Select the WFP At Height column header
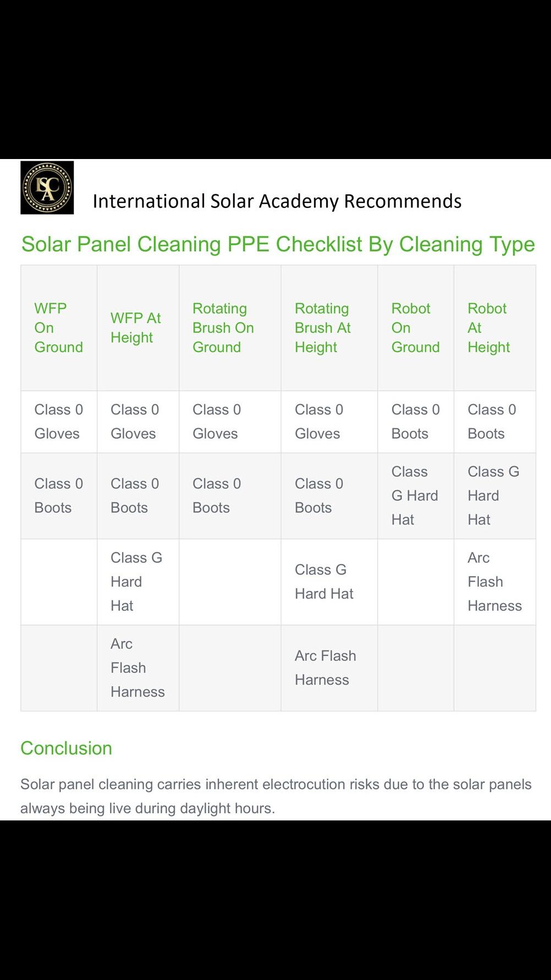 tap(136, 328)
